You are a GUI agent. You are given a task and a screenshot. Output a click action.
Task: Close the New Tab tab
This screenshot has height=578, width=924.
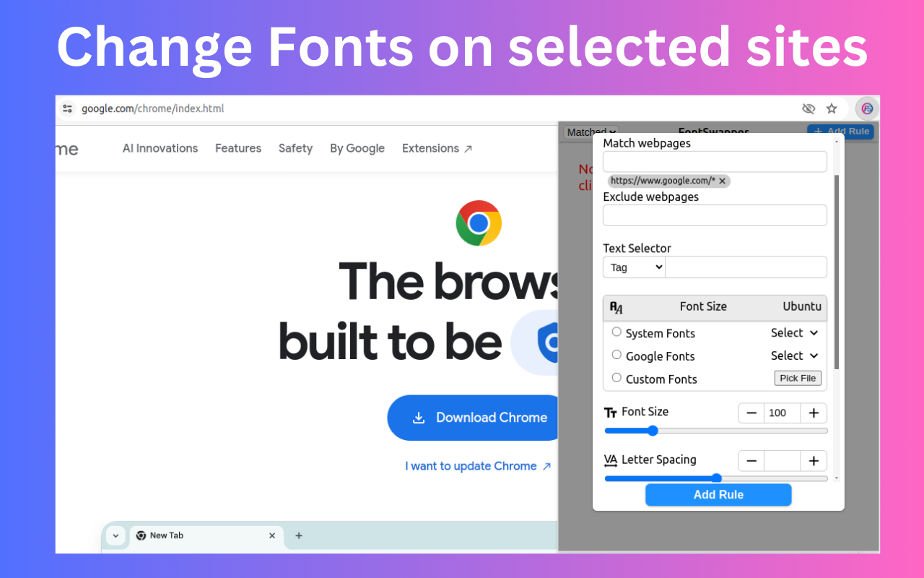[272, 535]
